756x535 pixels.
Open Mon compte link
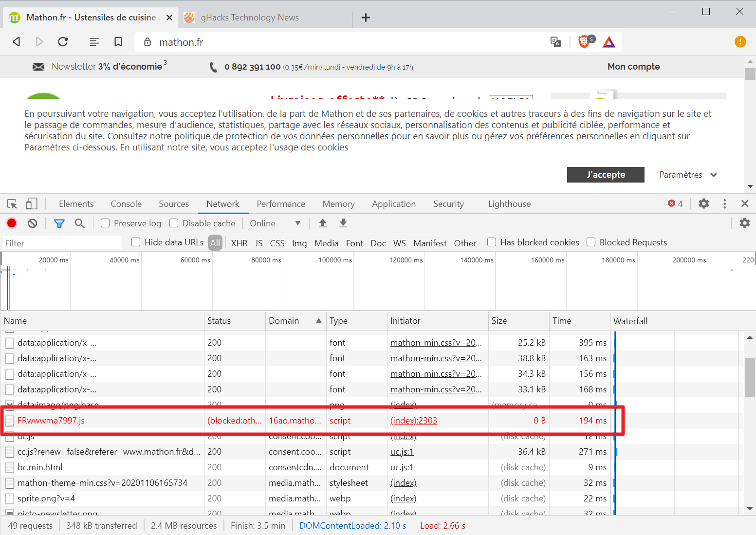coord(633,67)
